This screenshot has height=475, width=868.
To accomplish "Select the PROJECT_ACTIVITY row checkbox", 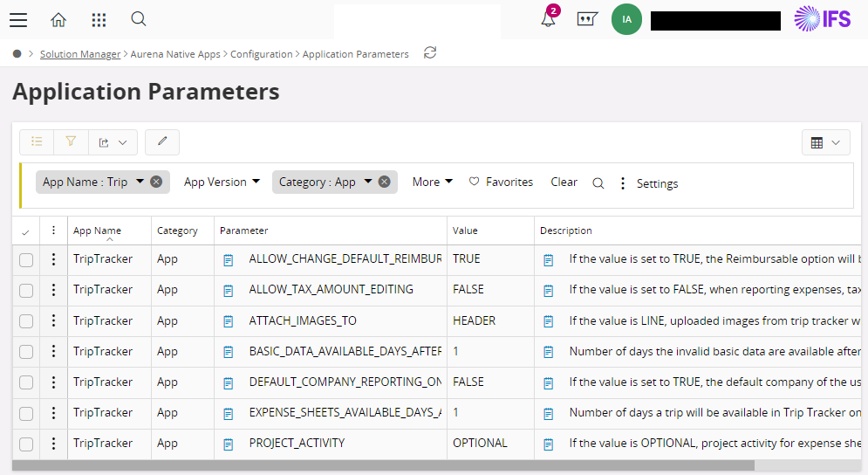I will click(26, 444).
